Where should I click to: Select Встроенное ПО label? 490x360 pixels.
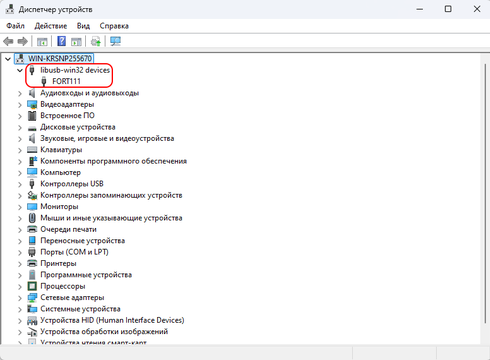67,115
